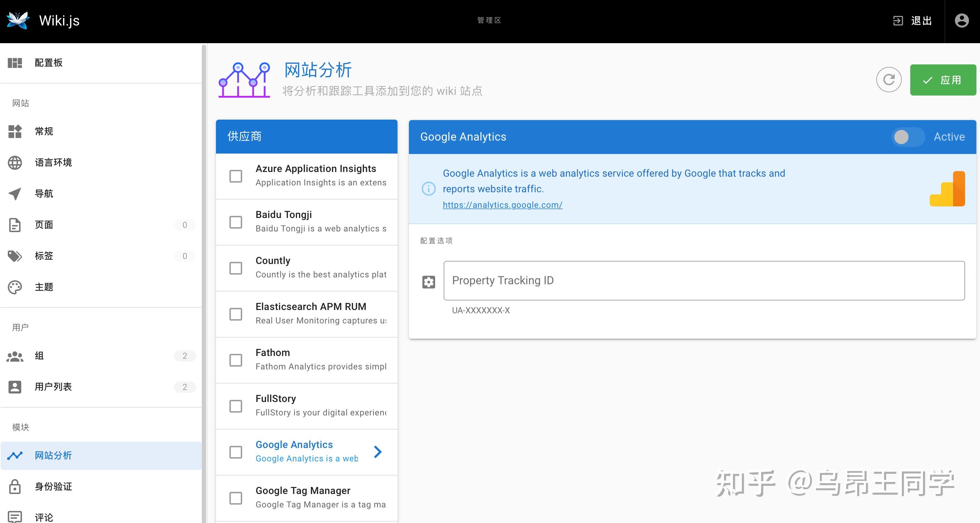This screenshot has width=980, height=523.
Task: Click the refresh icon near the Apply button
Action: coord(889,80)
